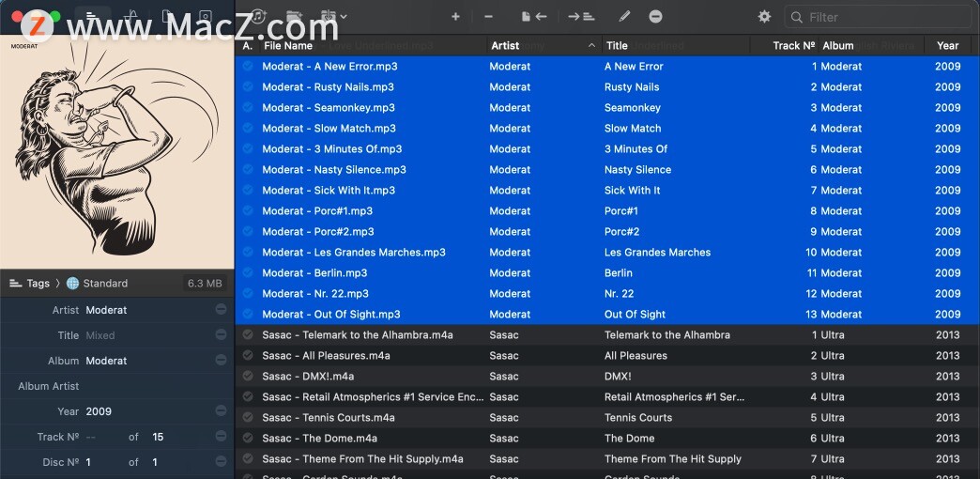Select file Moderat - 3 Minutes Of.mp3
Viewport: 980px width, 479px height.
pyautogui.click(x=332, y=148)
